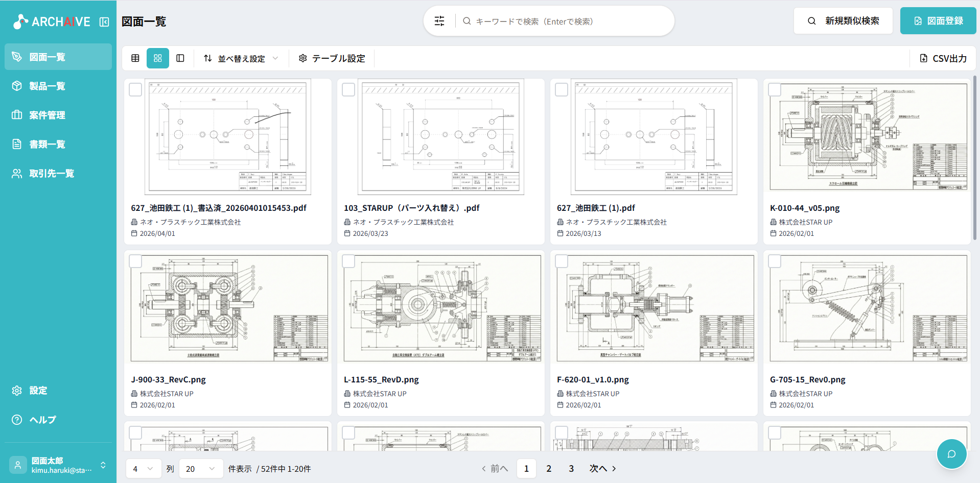Viewport: 980px width, 483px height.
Task: Open the 並べ替え設定 dropdown
Action: 241,58
